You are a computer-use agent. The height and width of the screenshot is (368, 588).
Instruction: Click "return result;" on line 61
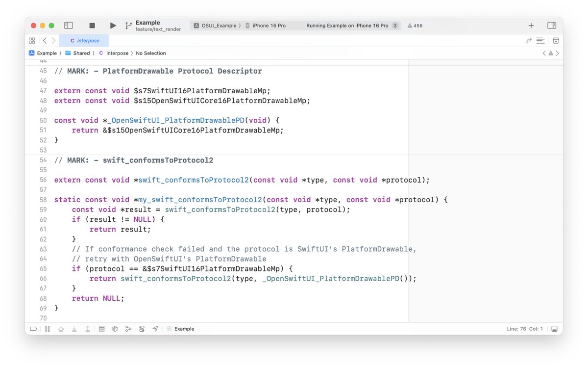click(120, 229)
